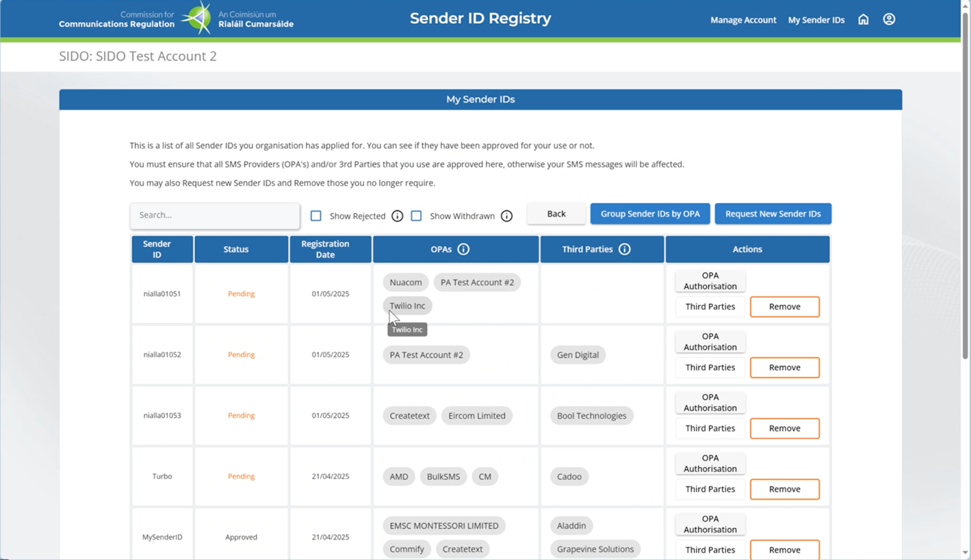Remove sender ID Turbo

coord(785,489)
